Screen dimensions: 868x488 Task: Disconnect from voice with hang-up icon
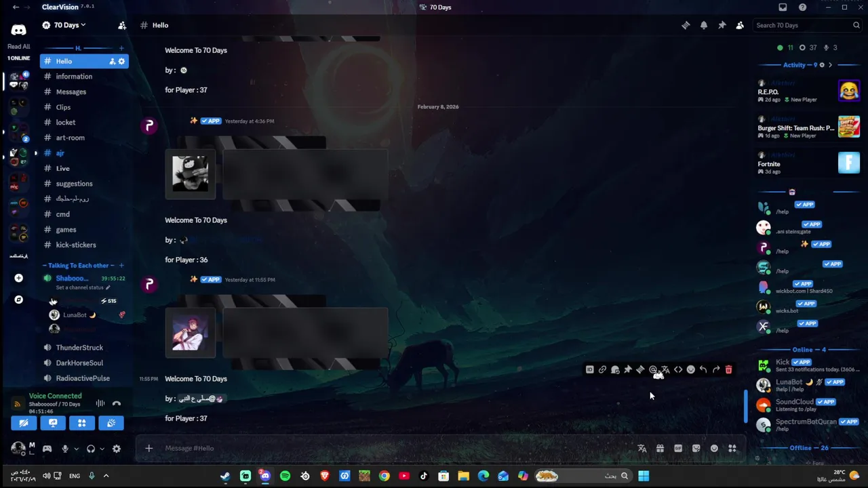coord(117,403)
